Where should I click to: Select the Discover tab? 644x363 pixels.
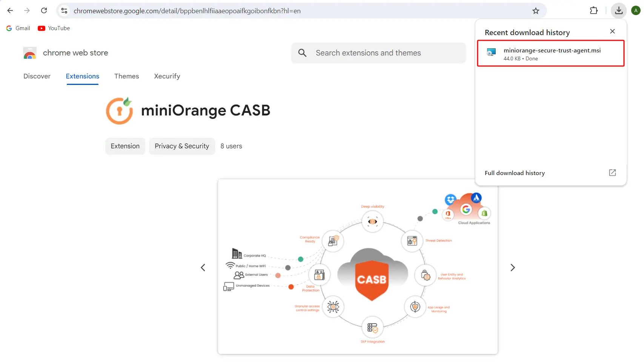37,76
